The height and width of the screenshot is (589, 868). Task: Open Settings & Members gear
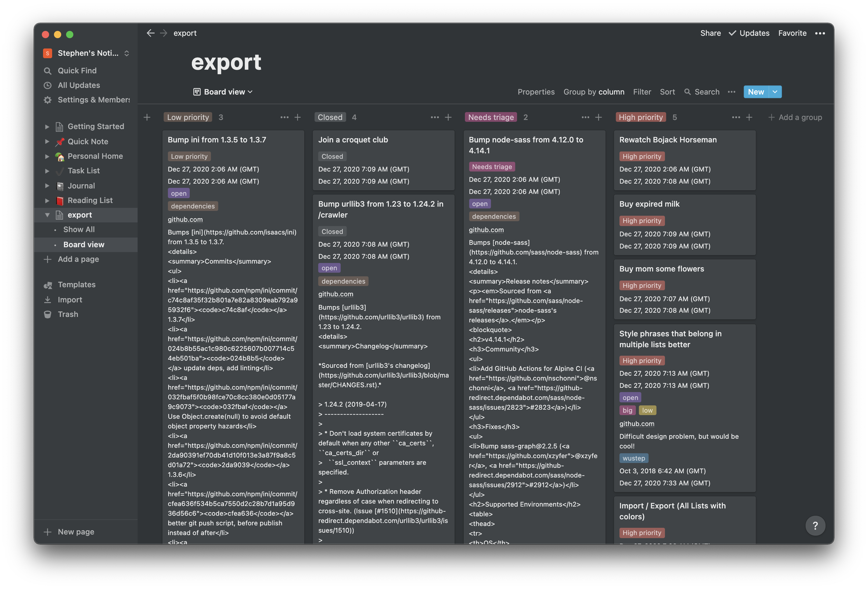[48, 100]
